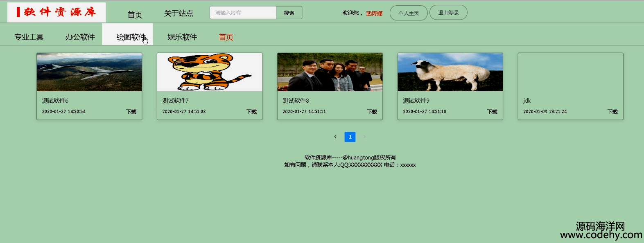644x243 pixels.
Task: Select the 娱乐软件 category tab
Action: (182, 37)
